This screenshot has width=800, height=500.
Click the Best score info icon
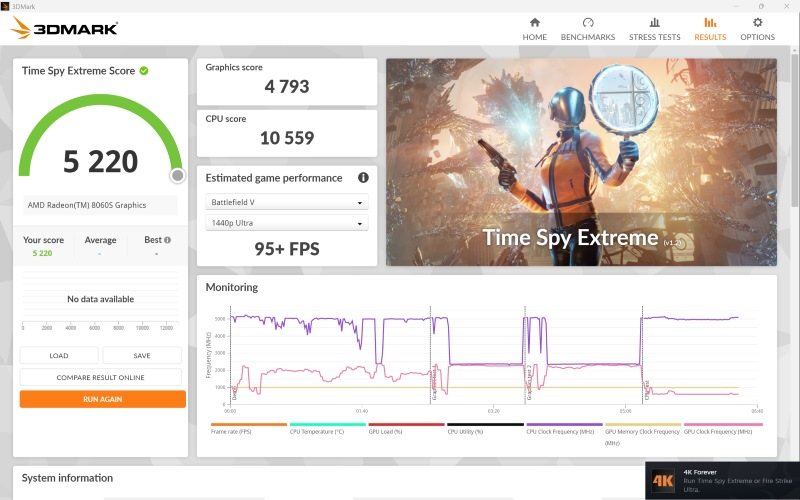point(167,240)
